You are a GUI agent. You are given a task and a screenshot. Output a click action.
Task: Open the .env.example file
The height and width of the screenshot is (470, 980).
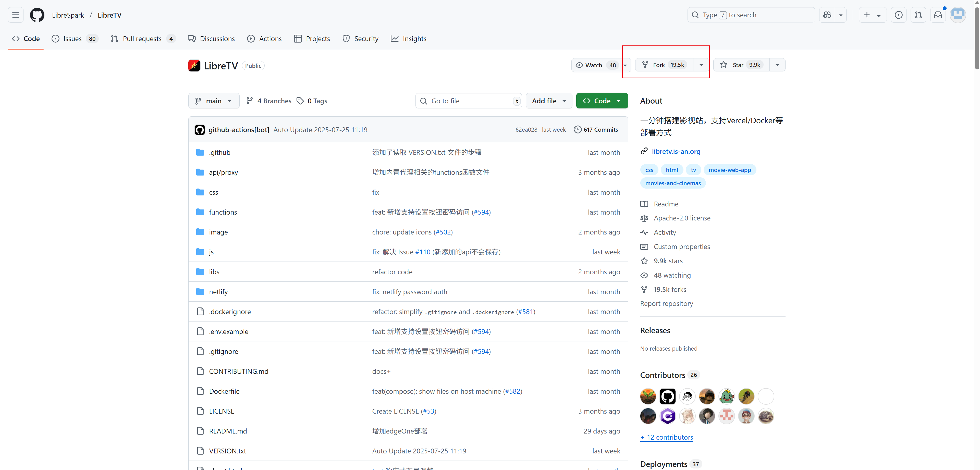coord(229,331)
